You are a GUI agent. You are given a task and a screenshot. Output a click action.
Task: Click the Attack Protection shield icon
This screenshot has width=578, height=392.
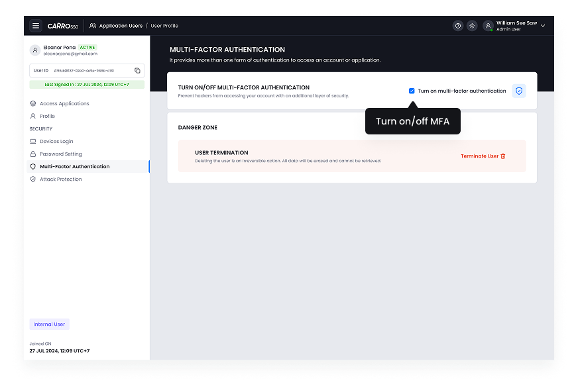point(33,179)
